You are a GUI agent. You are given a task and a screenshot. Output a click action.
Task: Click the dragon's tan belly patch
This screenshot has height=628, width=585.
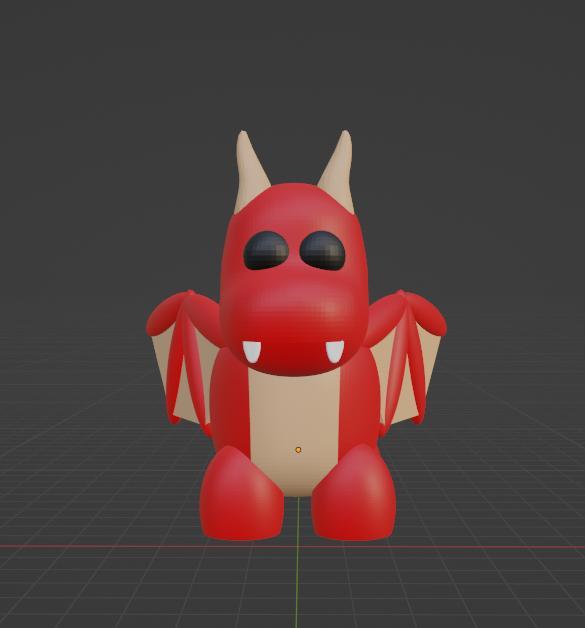pos(294,433)
